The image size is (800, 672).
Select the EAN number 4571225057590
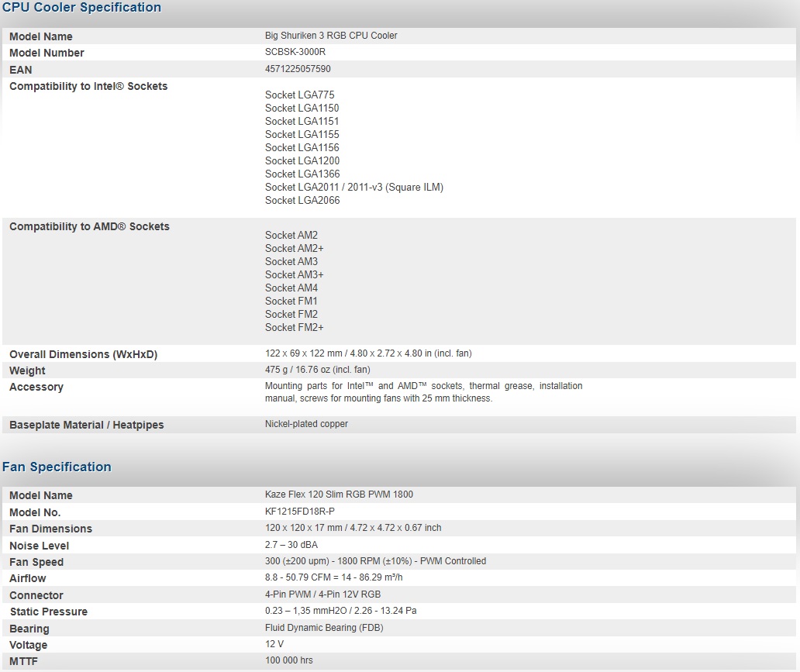298,69
